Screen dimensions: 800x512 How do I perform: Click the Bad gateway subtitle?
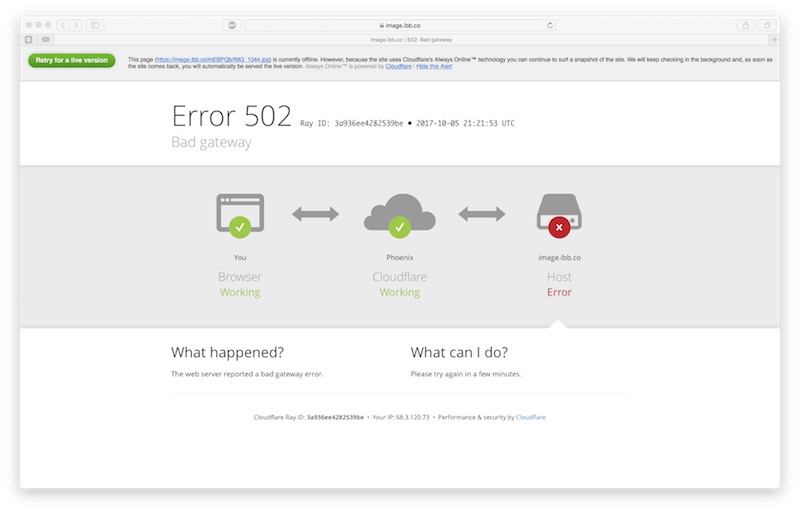coord(211,142)
